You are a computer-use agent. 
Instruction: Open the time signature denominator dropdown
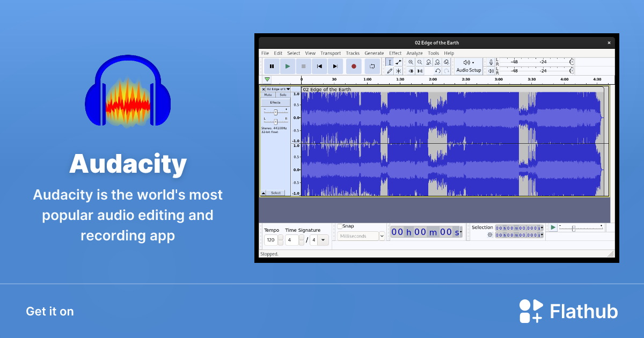[323, 240]
